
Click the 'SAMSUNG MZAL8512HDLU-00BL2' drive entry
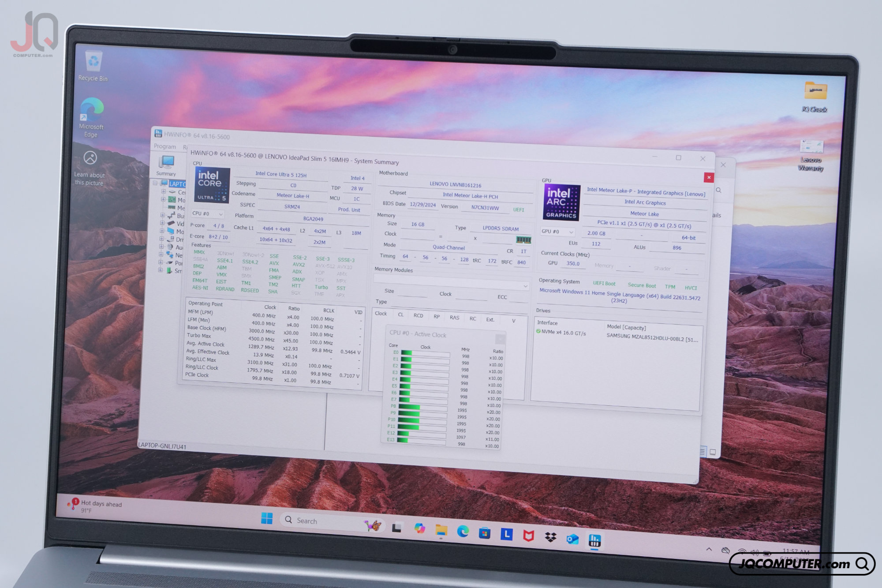click(x=652, y=337)
